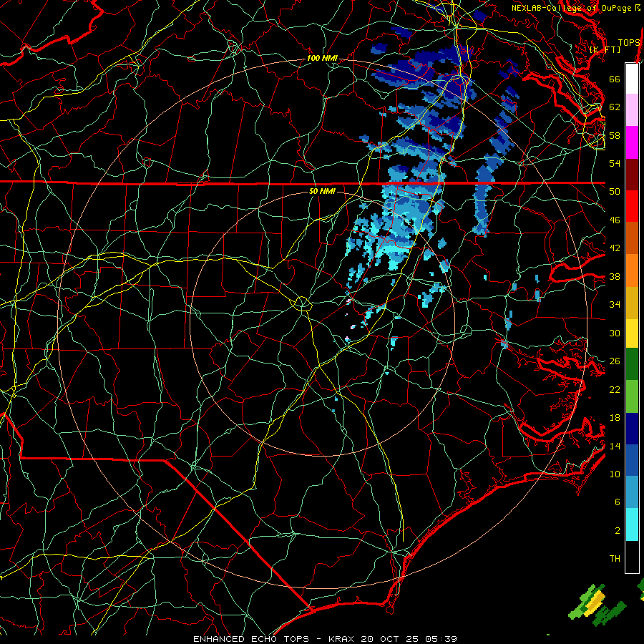Pick the navy blue legend color block
The image size is (644, 644).
pos(632,429)
